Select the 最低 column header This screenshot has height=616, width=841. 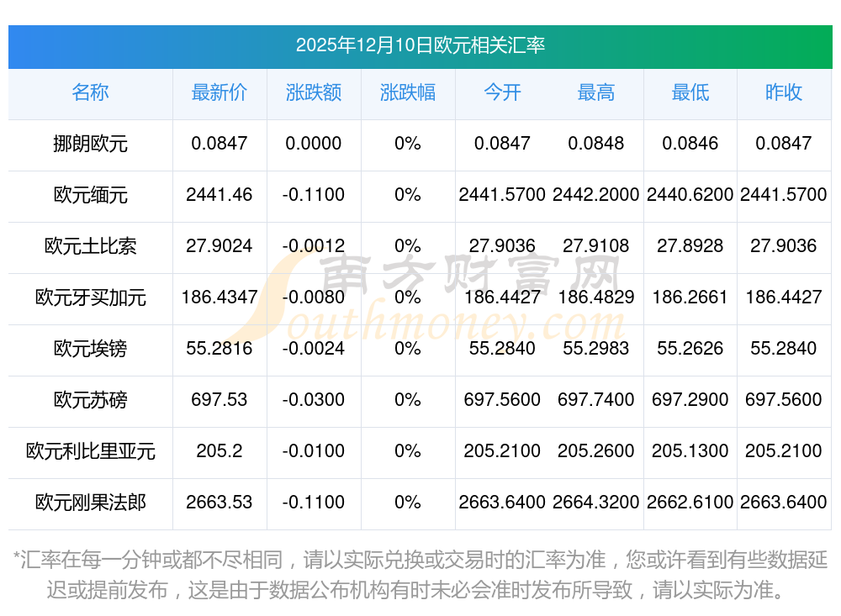point(690,93)
